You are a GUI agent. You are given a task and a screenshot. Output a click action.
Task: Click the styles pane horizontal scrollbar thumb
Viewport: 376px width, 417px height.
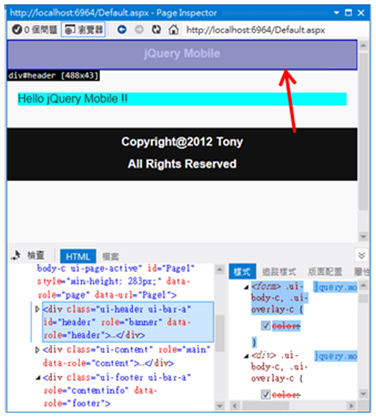click(x=265, y=406)
